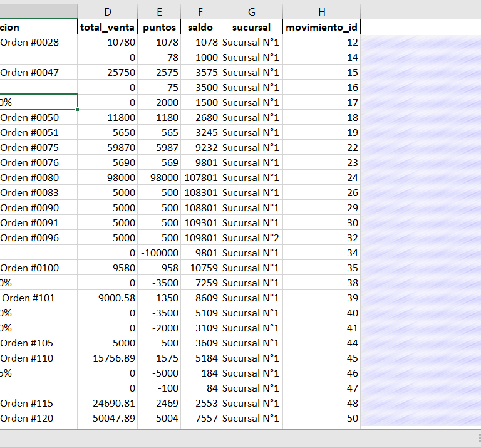Select saldo value 9232

tap(200, 147)
